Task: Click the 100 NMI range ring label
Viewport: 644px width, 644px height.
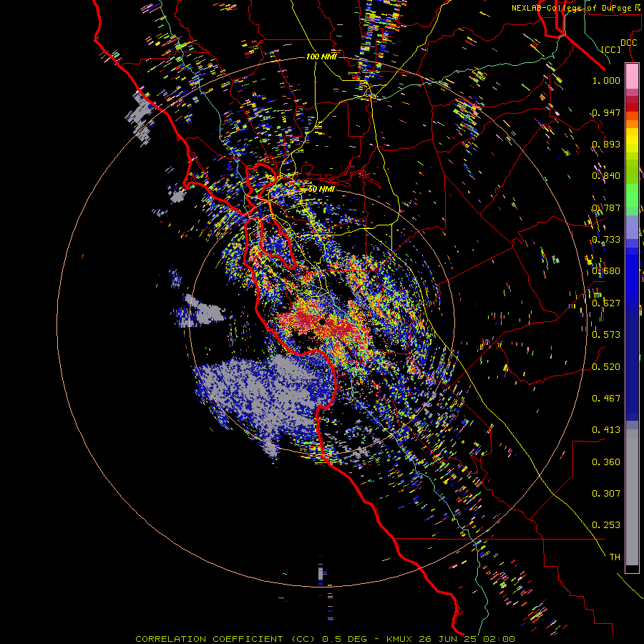Action: point(321,57)
